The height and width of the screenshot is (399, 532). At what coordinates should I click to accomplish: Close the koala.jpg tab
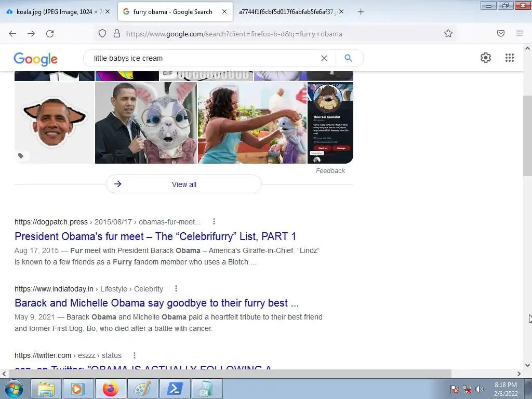pyautogui.click(x=108, y=11)
